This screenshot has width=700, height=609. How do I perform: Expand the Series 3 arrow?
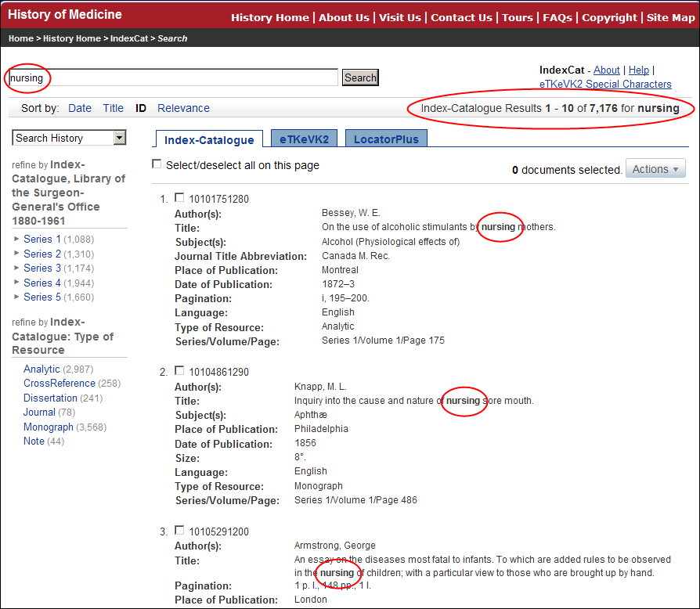[16, 268]
